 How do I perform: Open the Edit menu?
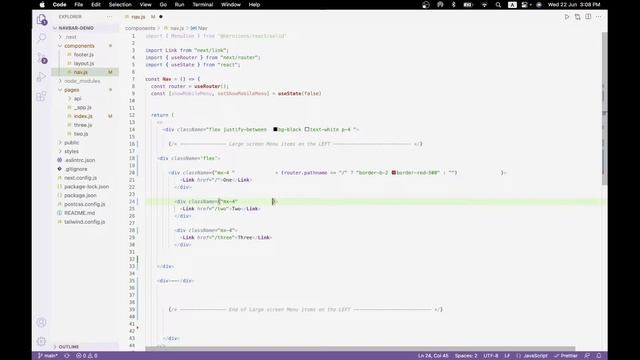pyautogui.click(x=96, y=5)
